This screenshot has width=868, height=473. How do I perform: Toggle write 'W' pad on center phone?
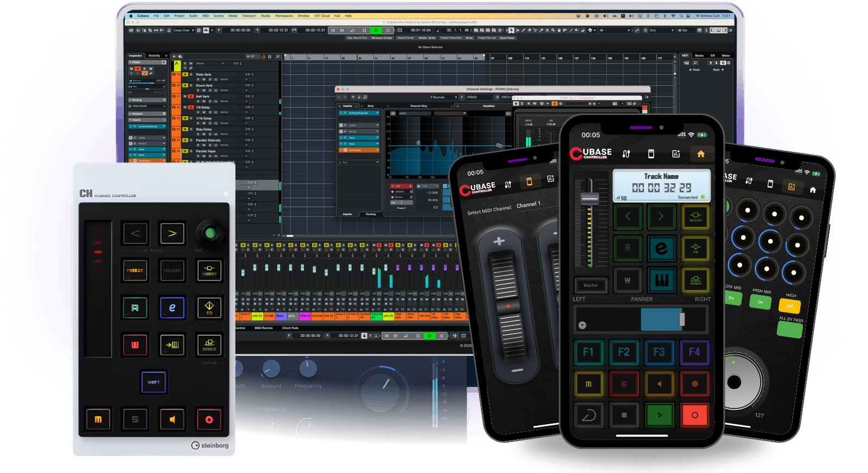pos(628,280)
